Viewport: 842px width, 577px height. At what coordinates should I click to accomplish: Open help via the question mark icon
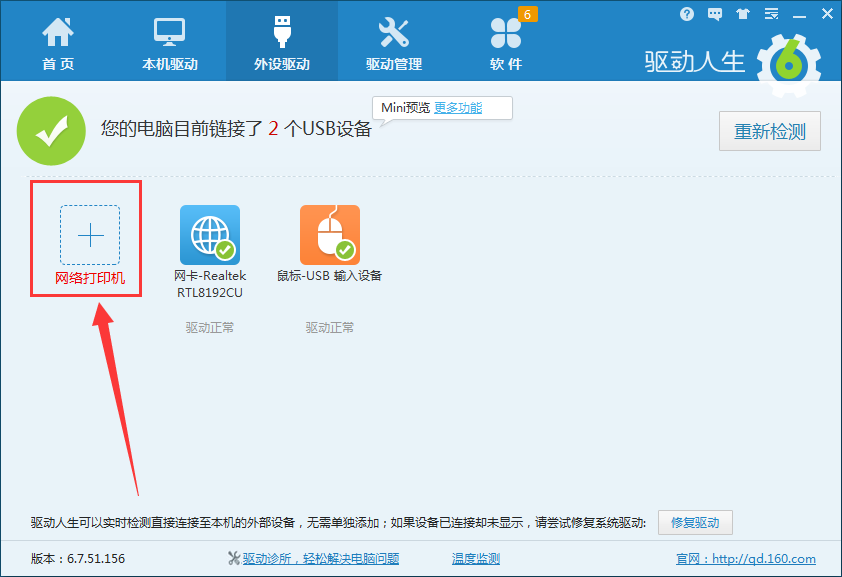click(687, 13)
